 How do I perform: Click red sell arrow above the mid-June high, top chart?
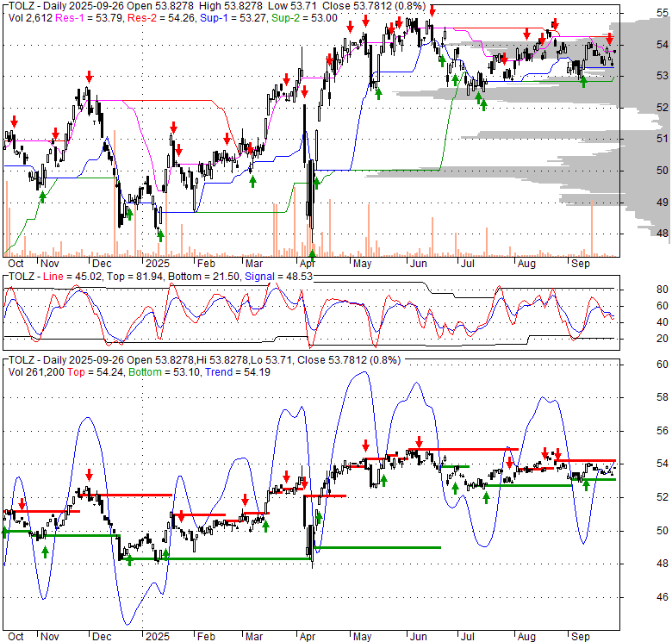coord(432,10)
